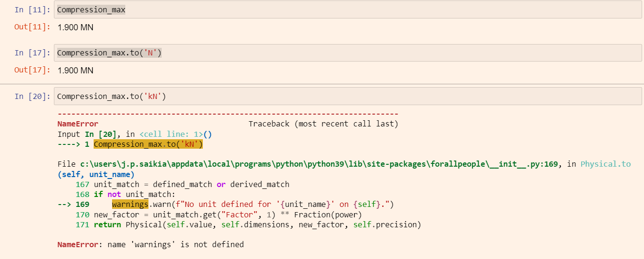Click the 1.900 MN output under Out[17]
Image resolution: width=644 pixels, height=259 pixels.
75,71
